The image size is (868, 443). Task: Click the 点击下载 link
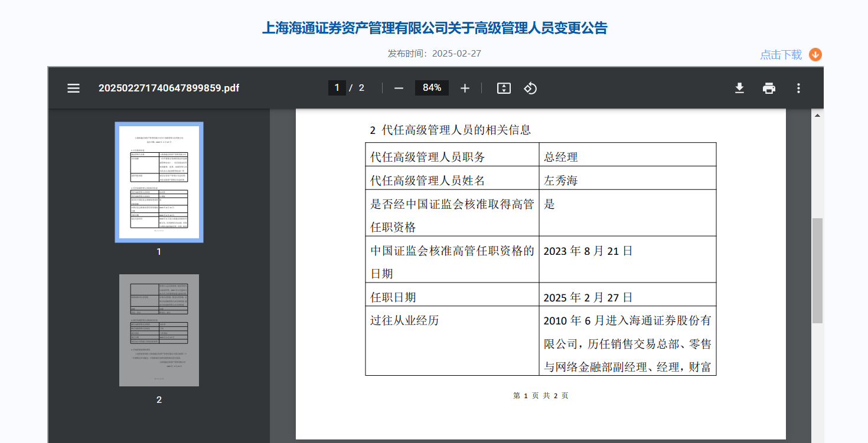click(781, 55)
